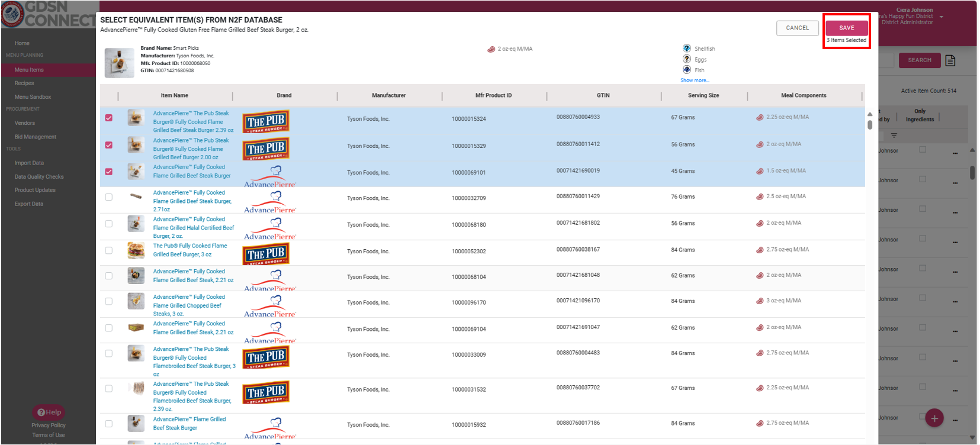Click the AdvancePierre logo in the 10000069101 row
980x445 pixels.
tap(270, 176)
